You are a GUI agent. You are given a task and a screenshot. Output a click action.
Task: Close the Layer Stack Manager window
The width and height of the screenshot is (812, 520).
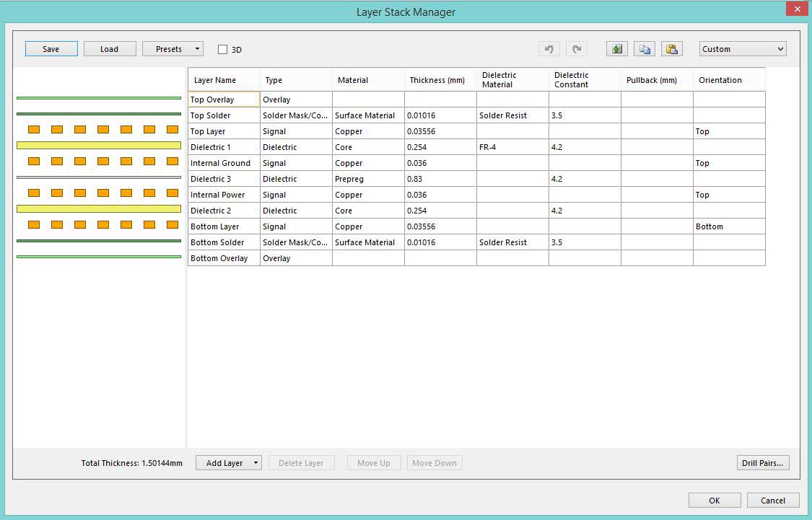(x=795, y=9)
